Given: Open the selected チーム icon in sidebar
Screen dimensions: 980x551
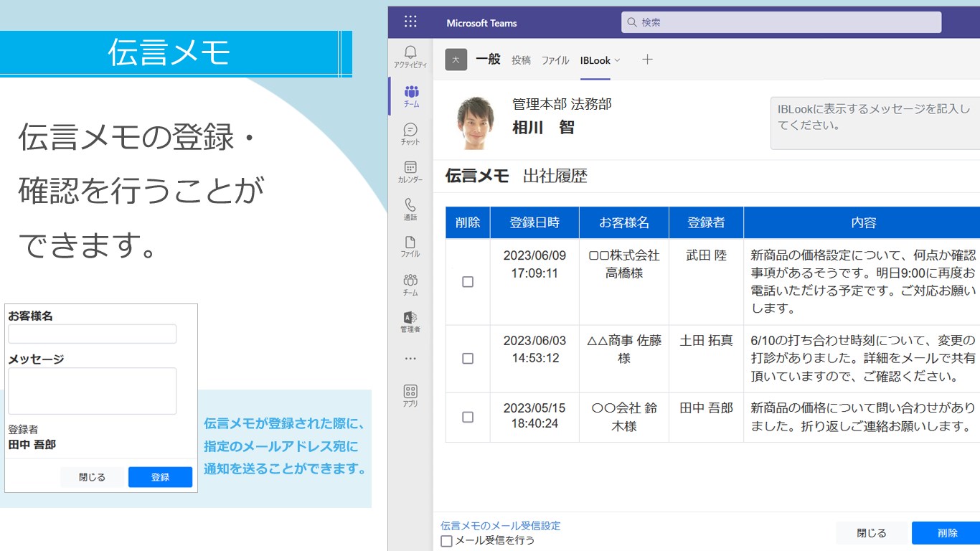Looking at the screenshot, I should point(411,96).
